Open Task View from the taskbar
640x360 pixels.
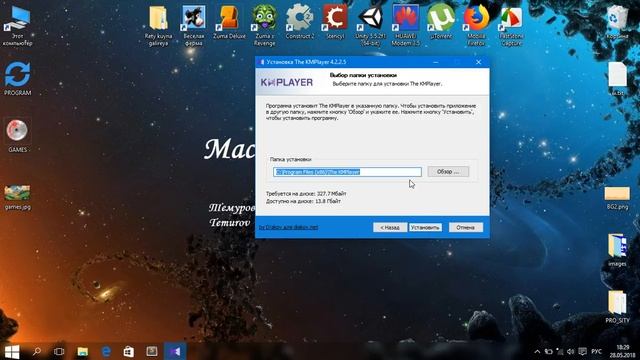pyautogui.click(x=59, y=351)
